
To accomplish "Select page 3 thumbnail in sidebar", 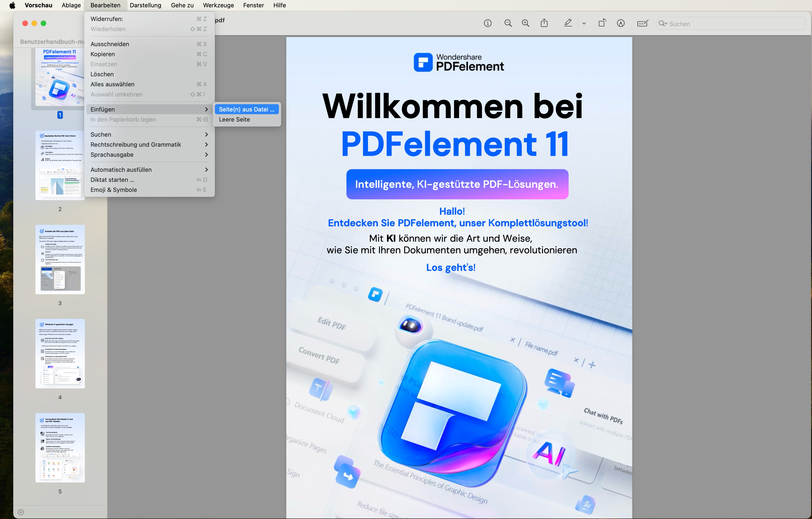I will click(60, 259).
